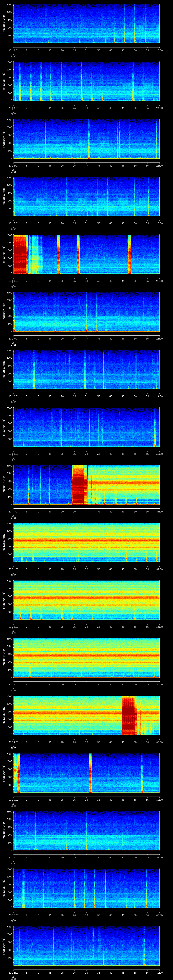
Task: Click the 31:00 end-of-axis label
Action: [159, 511]
